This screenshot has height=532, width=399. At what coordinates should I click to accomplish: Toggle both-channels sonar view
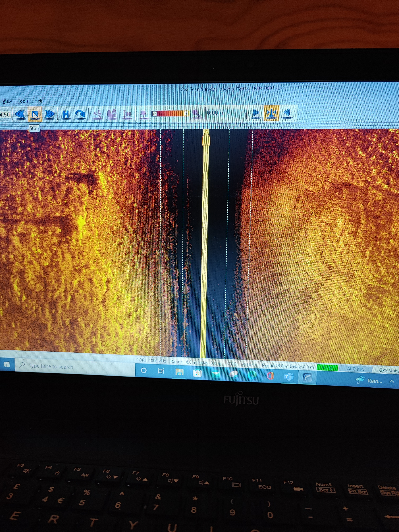(x=271, y=113)
